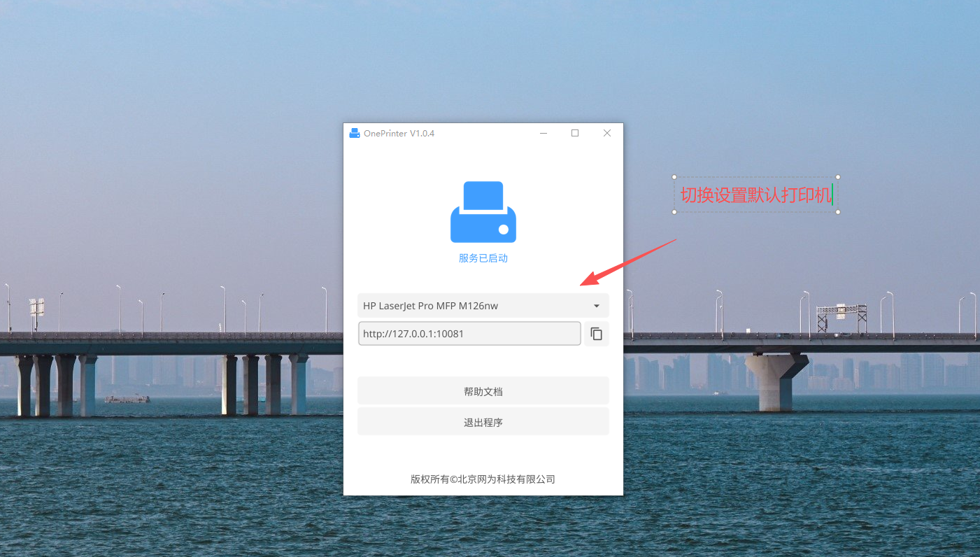Click the 版权所有©北京网为科技有限公司 copyright text

pos(483,479)
